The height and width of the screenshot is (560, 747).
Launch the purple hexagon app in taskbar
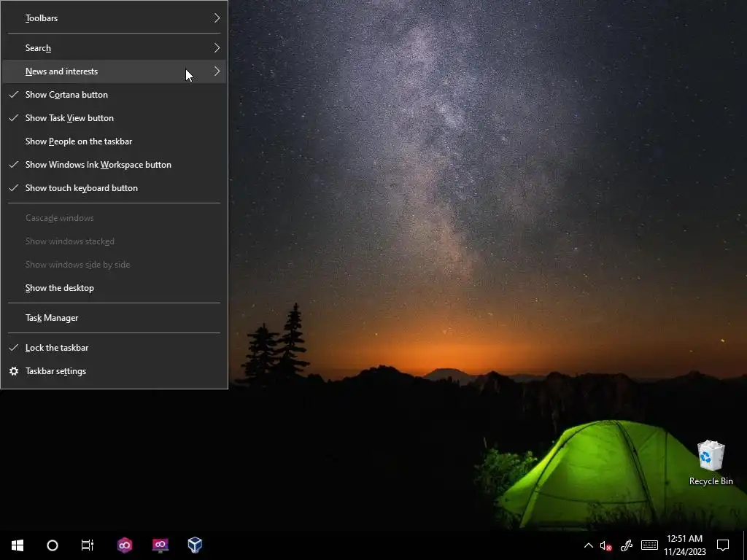(125, 545)
